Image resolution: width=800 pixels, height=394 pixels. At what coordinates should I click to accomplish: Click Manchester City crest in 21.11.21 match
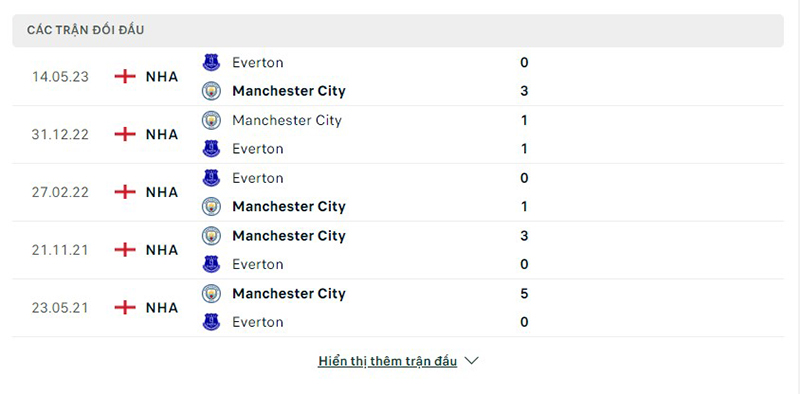(x=211, y=236)
